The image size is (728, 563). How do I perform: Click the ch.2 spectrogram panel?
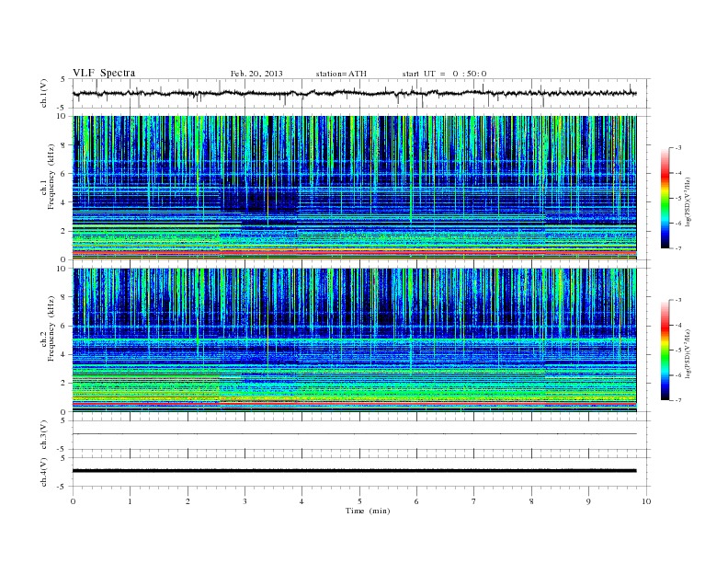(x=354, y=340)
